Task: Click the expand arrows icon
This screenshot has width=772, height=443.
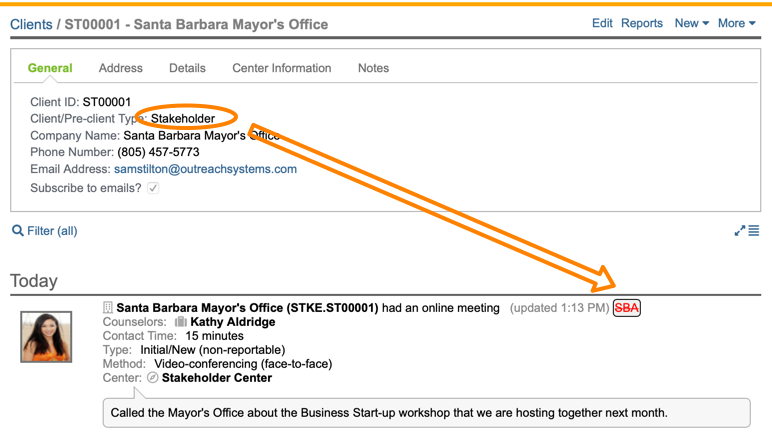Action: tap(740, 231)
